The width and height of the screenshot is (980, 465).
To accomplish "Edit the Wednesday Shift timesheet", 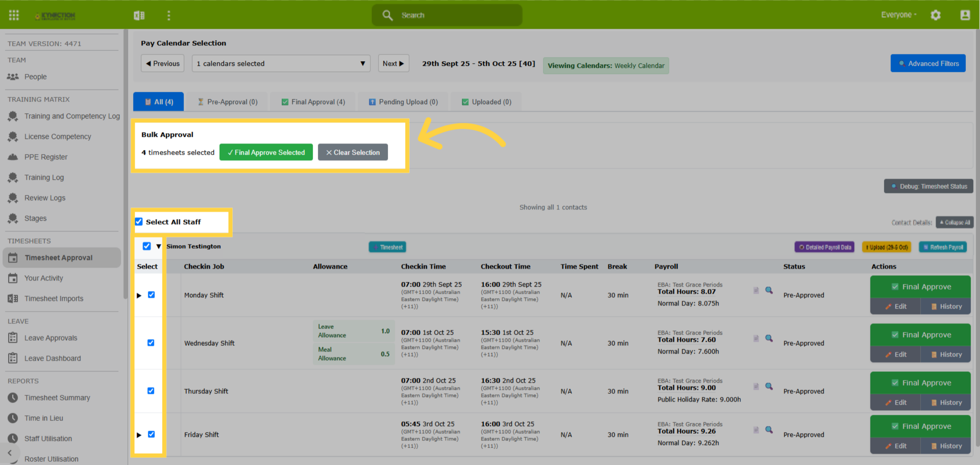I will 895,354.
